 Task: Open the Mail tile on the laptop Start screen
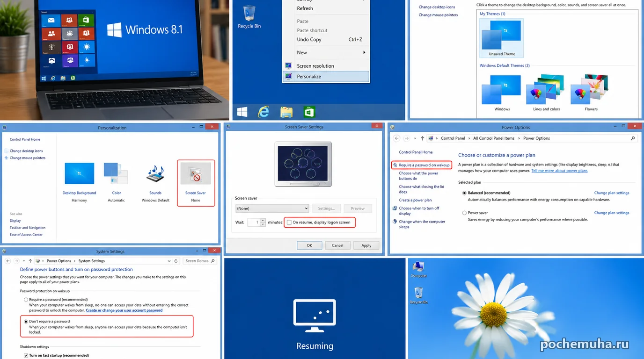[x=51, y=20]
